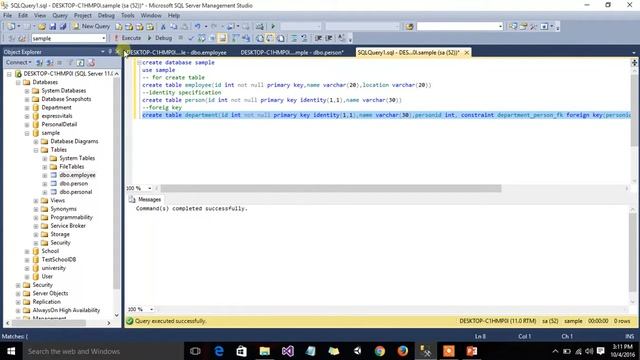Filter the Object Explorer tree

click(70, 62)
